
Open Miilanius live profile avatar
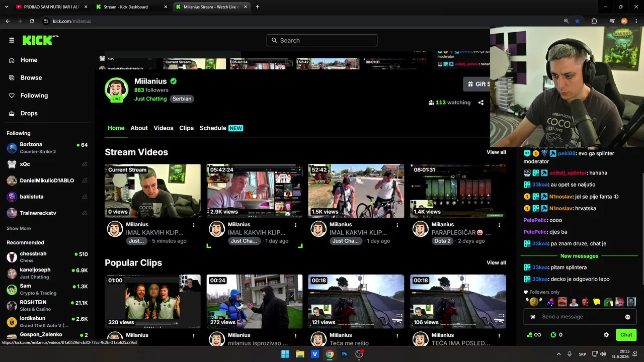pyautogui.click(x=116, y=90)
